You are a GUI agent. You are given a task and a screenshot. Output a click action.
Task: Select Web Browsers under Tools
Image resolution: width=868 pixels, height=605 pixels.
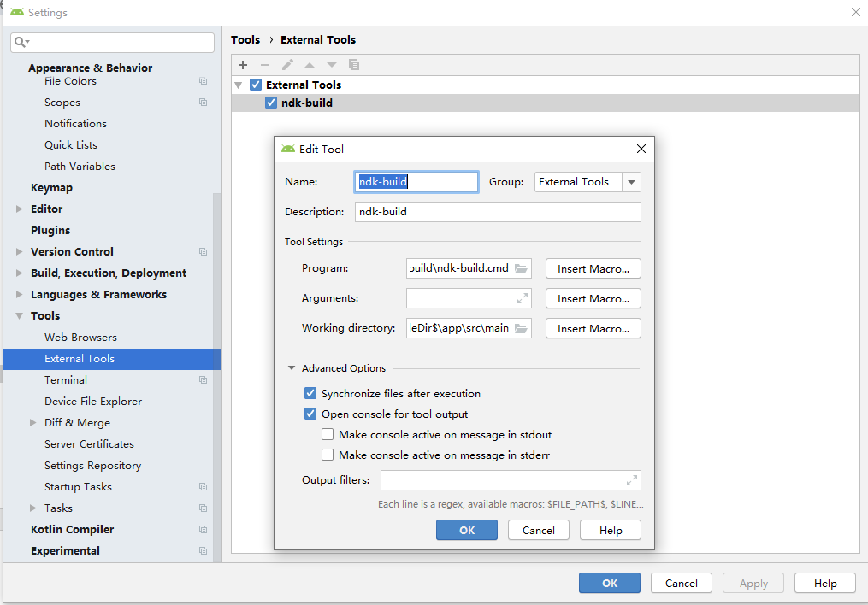[x=81, y=338]
